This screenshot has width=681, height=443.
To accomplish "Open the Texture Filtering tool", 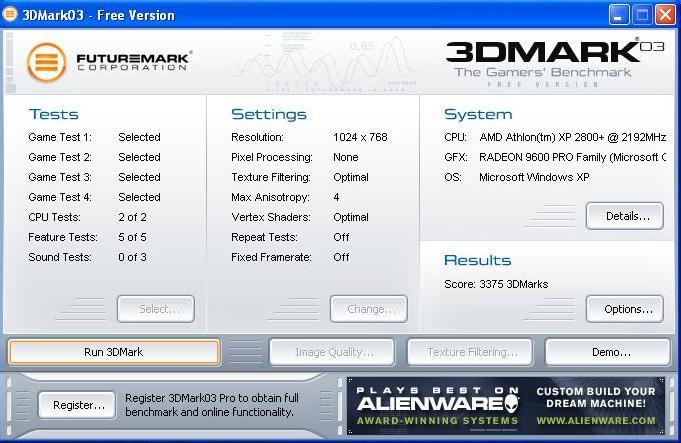I will click(470, 352).
